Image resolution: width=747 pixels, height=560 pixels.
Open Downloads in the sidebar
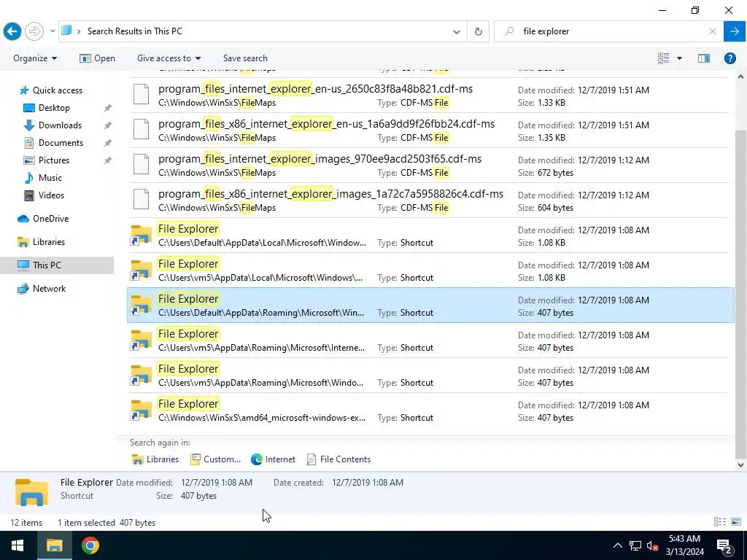[60, 125]
